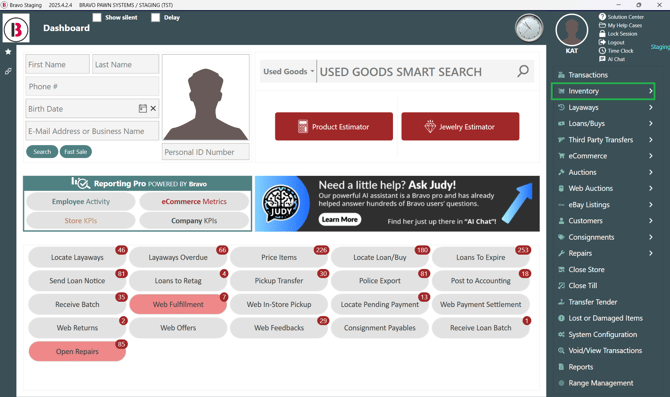Image resolution: width=670 pixels, height=397 pixels.
Task: Click the Judy AI brain logo
Action: (281, 203)
